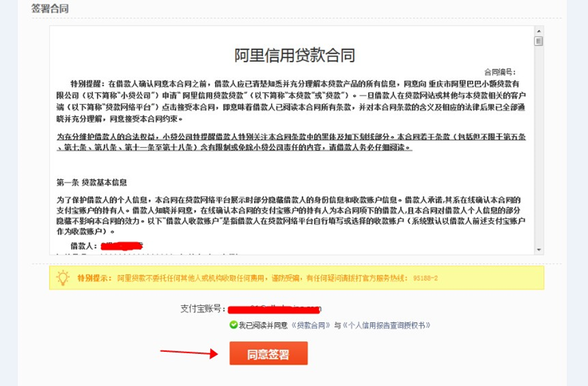Click the contract scrollbar down arrow
Viewport: 588px width, 386px height.
click(539, 250)
